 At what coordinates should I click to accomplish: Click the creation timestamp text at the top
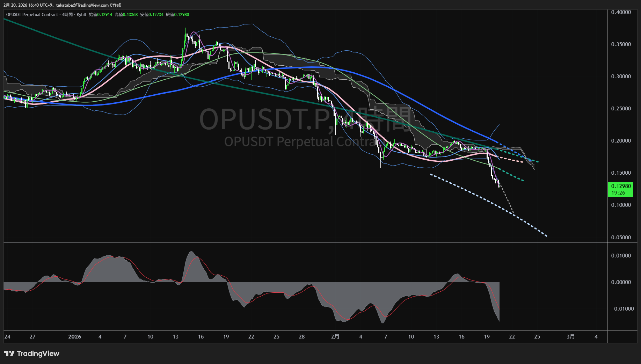coord(62,5)
